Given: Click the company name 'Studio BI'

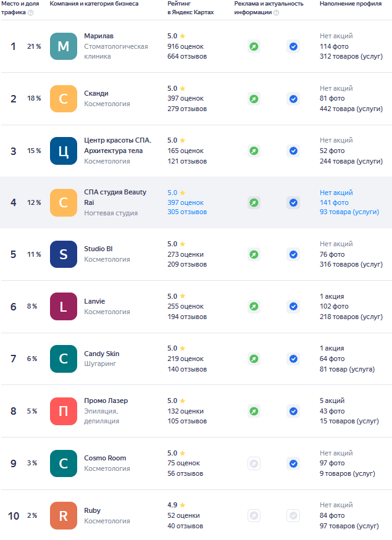Looking at the screenshot, I should coord(98,249).
